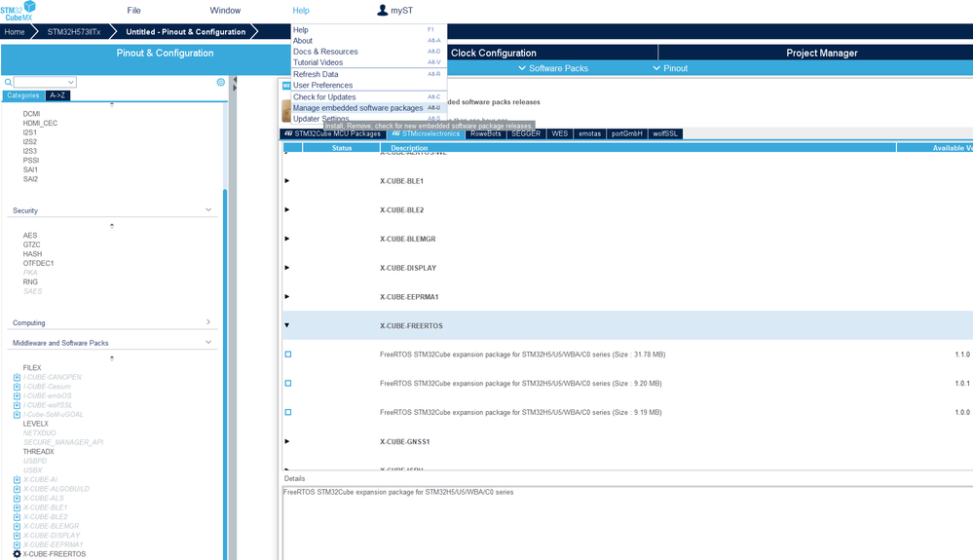Select Check for Updates menu entry

[368, 96]
